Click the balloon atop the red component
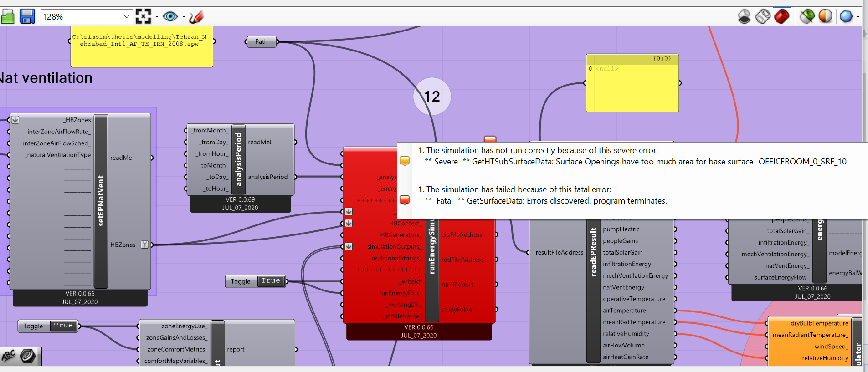The height and width of the screenshot is (372, 868). (490, 139)
